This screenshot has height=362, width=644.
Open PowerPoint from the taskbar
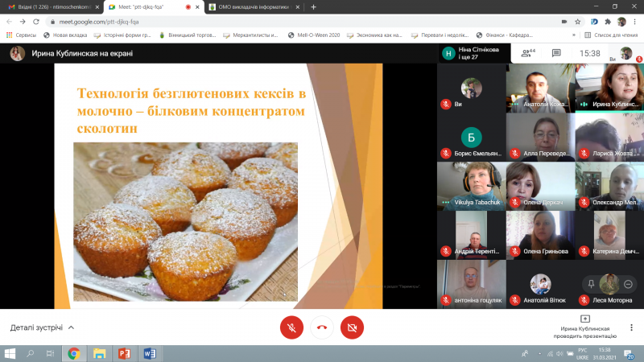[124, 353]
